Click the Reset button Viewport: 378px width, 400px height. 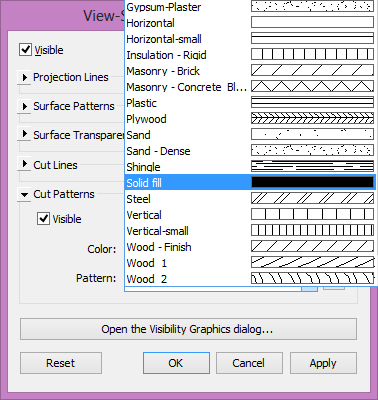(x=61, y=363)
